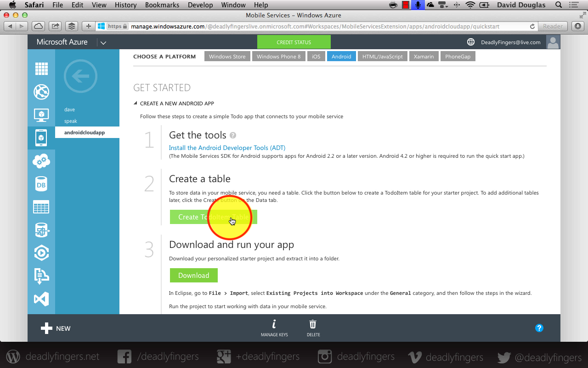Select the androidcloudapp mobile service
The height and width of the screenshot is (368, 588).
(87, 132)
